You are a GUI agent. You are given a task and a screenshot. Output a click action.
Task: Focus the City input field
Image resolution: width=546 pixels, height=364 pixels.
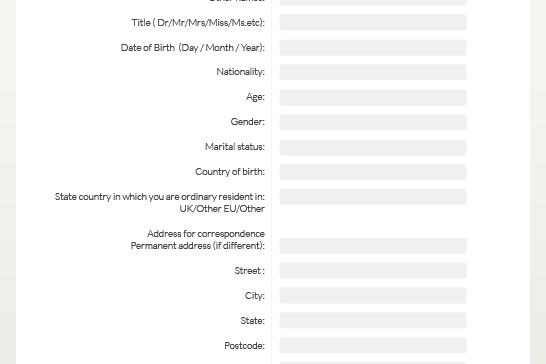click(x=373, y=295)
